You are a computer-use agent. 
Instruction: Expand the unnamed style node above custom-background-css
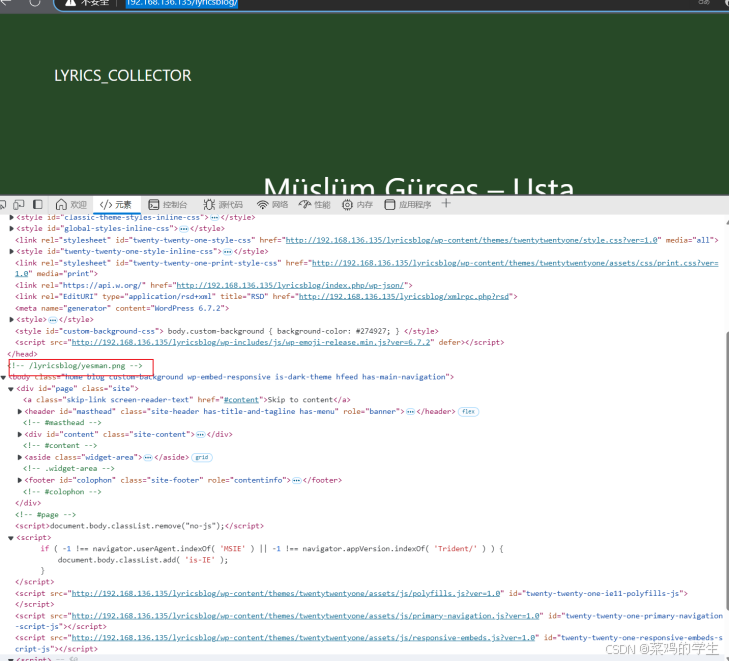point(12,320)
